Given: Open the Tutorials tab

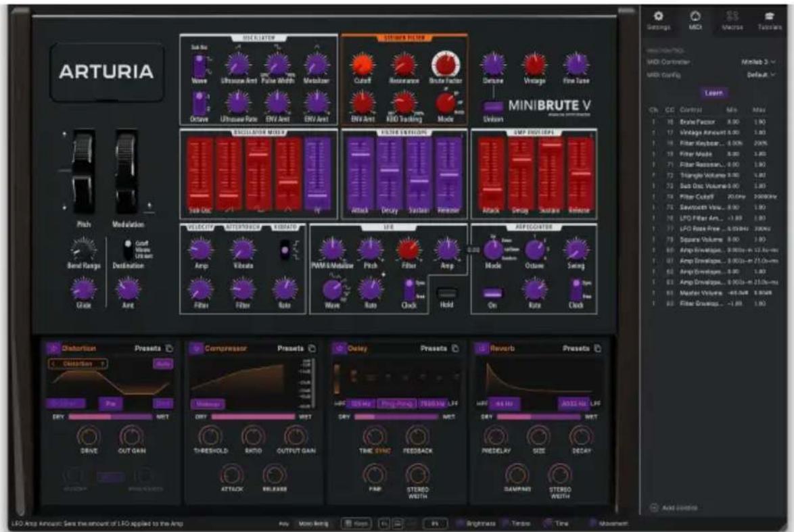Looking at the screenshot, I should coord(769,21).
